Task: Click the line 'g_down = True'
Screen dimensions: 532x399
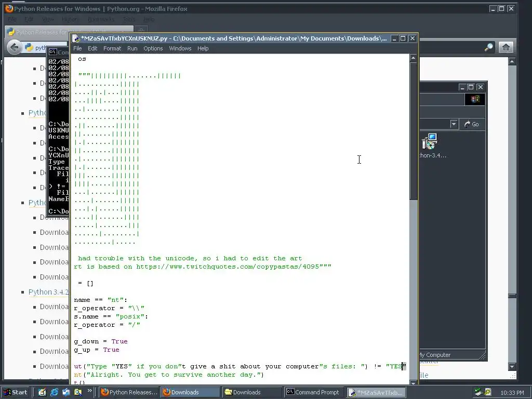Action: click(x=101, y=341)
